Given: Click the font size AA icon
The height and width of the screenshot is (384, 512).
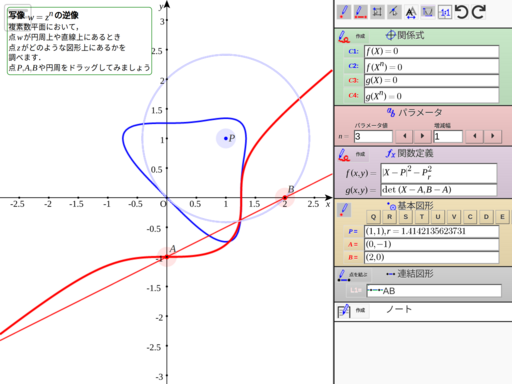Looking at the screenshot, I should [411, 12].
